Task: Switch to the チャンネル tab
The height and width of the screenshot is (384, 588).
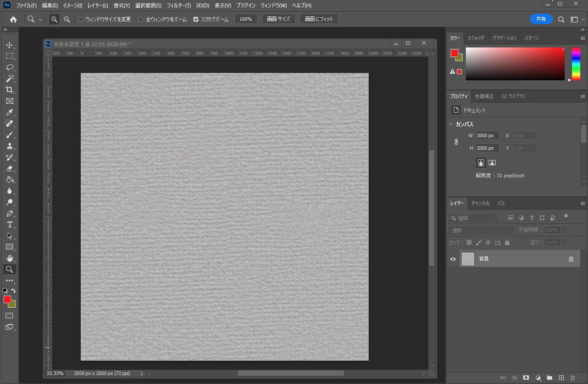Action: (480, 203)
